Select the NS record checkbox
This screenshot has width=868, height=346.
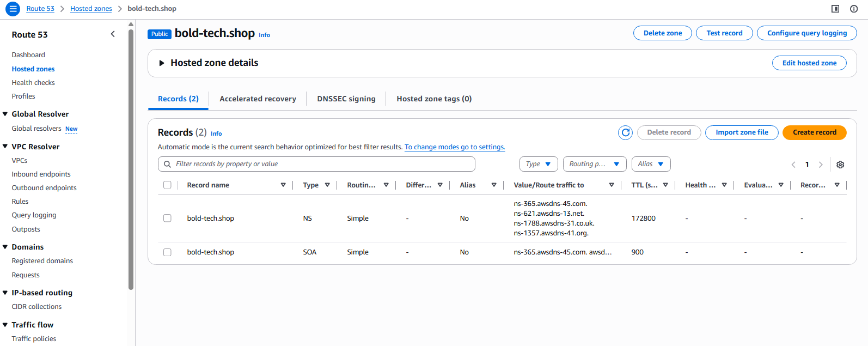coord(167,218)
